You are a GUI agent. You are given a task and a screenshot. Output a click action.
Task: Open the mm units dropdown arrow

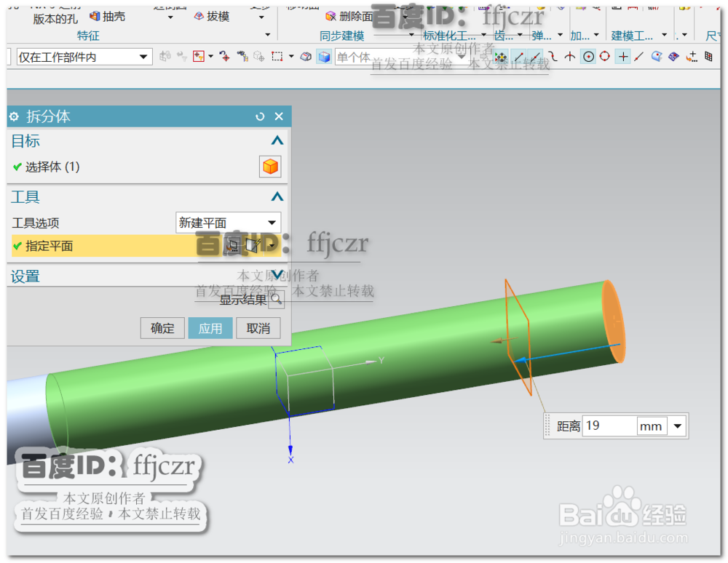[x=677, y=426]
